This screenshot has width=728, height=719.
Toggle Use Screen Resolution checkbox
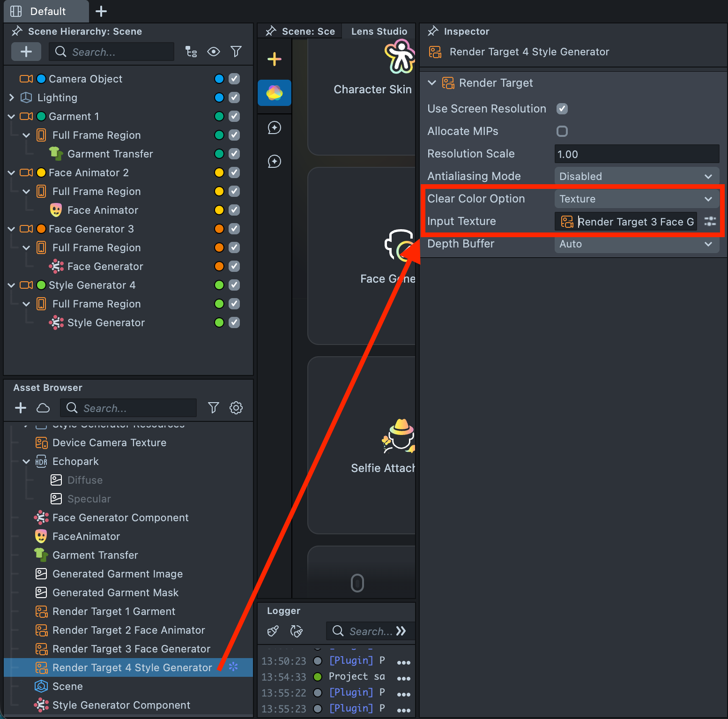click(x=562, y=109)
